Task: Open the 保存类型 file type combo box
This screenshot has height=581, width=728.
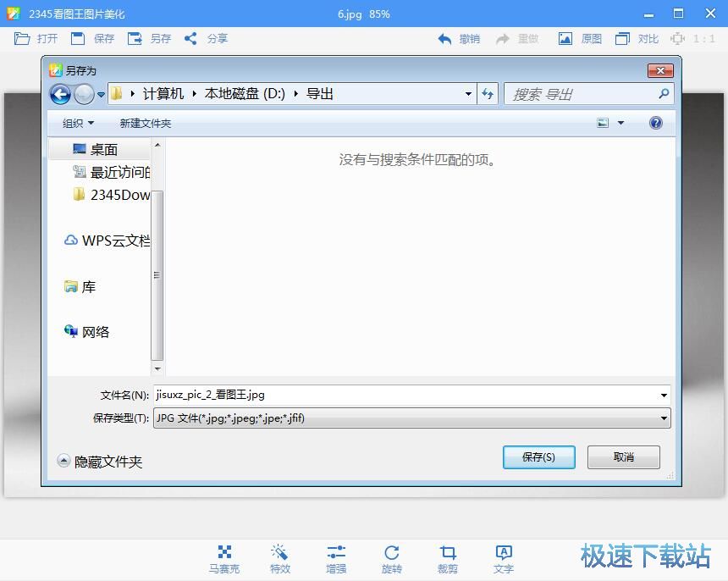Action: click(x=411, y=418)
